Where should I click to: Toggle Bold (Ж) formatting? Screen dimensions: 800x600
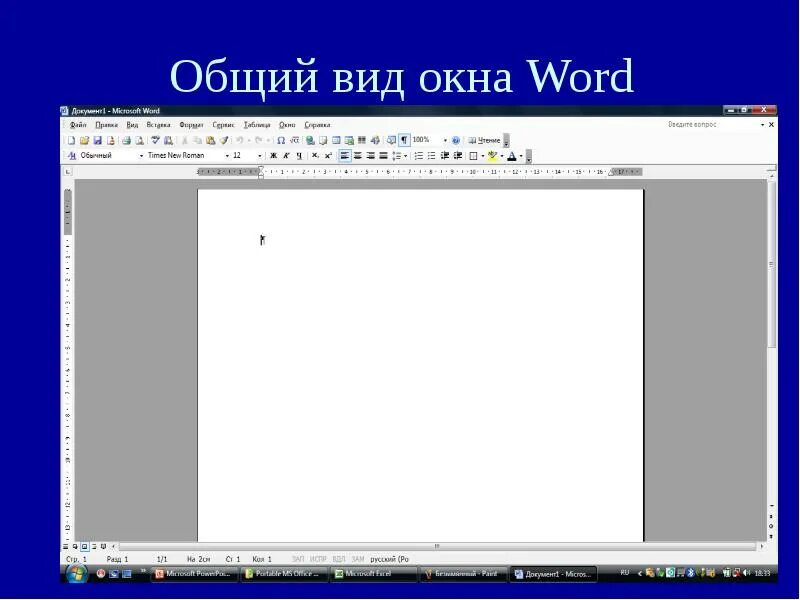pos(273,156)
